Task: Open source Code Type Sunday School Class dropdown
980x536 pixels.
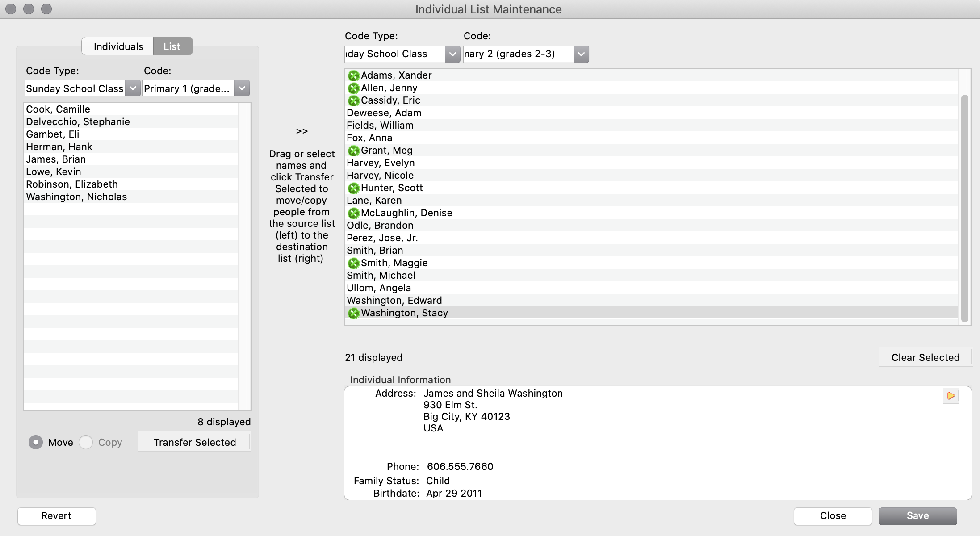Action: pos(133,88)
